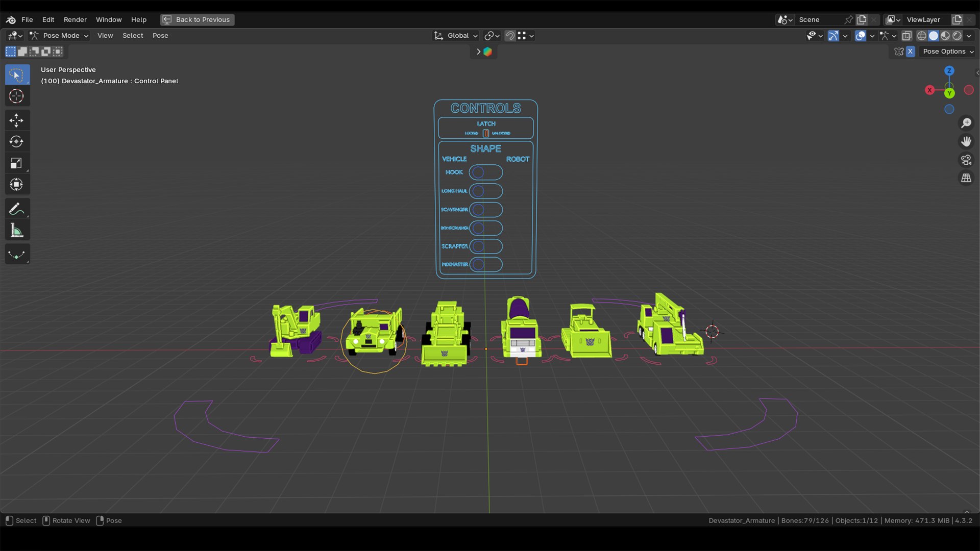This screenshot has height=551, width=980.
Task: Open the editor type dropdown
Action: click(15, 36)
